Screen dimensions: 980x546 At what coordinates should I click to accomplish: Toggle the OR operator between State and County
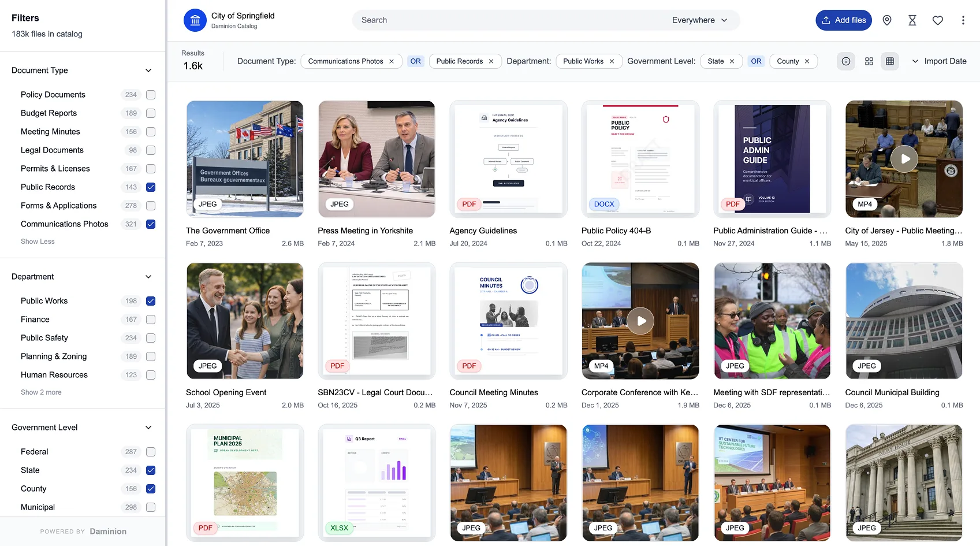click(756, 61)
